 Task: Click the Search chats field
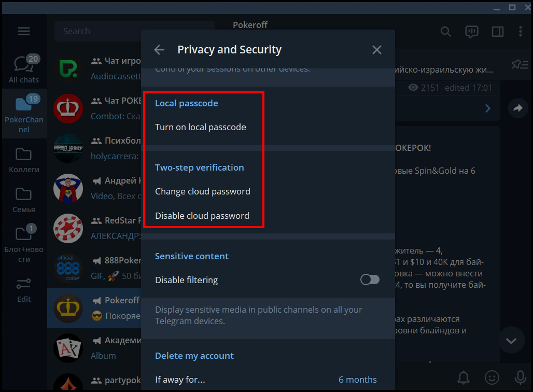(135, 31)
